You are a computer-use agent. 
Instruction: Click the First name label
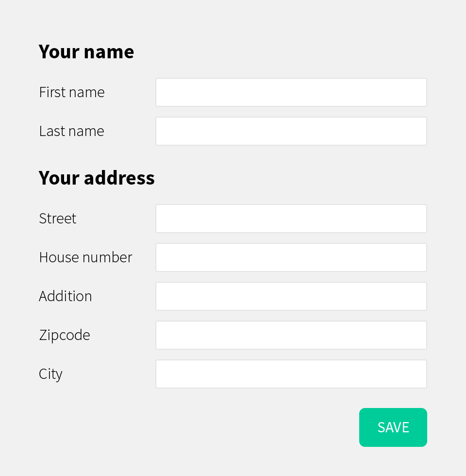pos(71,92)
